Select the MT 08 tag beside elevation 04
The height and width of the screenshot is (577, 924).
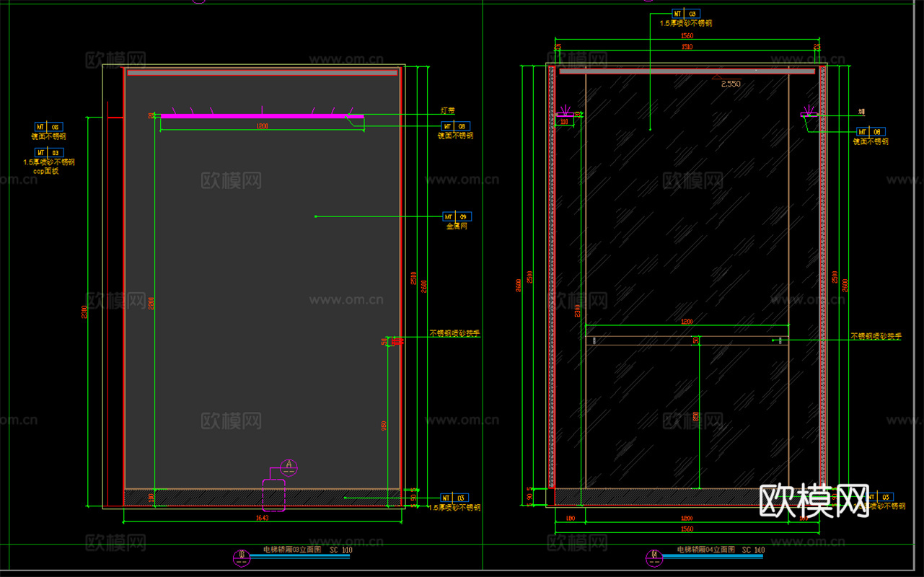pos(871,132)
